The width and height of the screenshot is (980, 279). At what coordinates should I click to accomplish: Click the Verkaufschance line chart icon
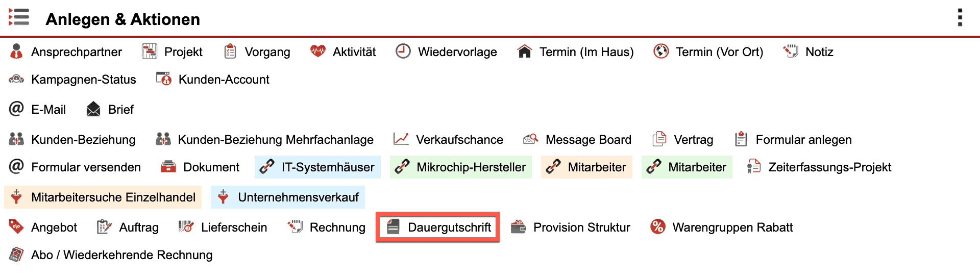tap(401, 139)
